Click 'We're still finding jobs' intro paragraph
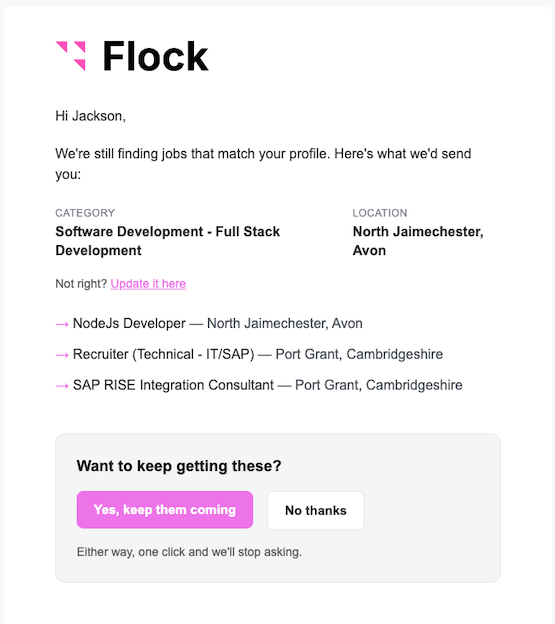 [x=263, y=164]
